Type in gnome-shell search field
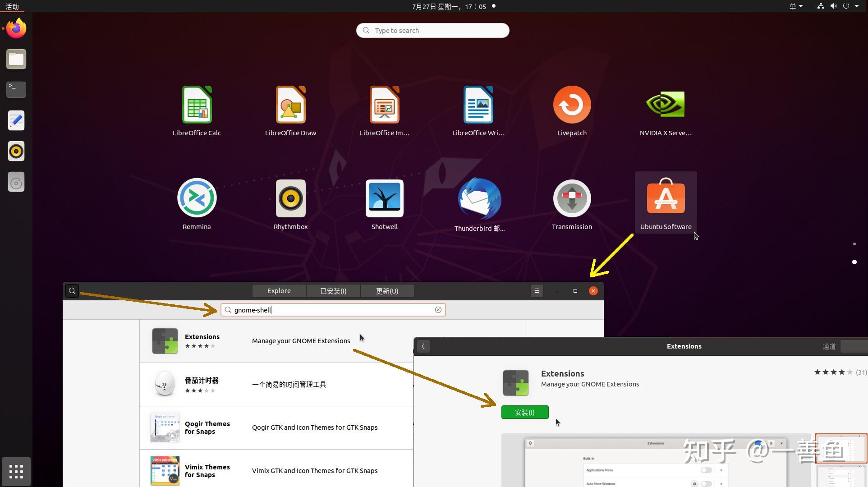The height and width of the screenshot is (487, 868). click(x=334, y=309)
